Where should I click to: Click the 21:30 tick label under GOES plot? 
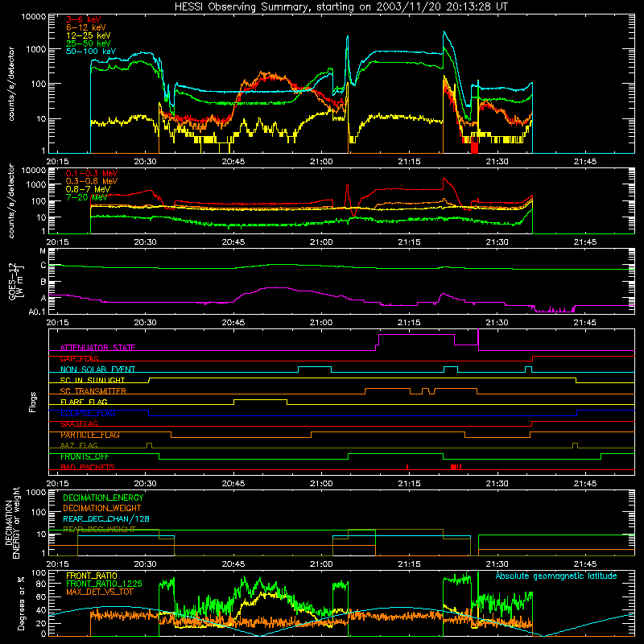point(497,323)
